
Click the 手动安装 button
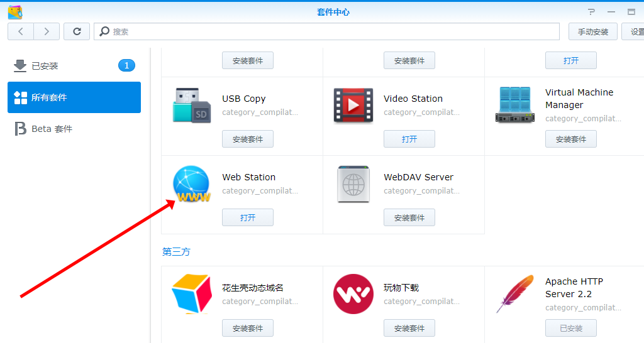tap(592, 31)
